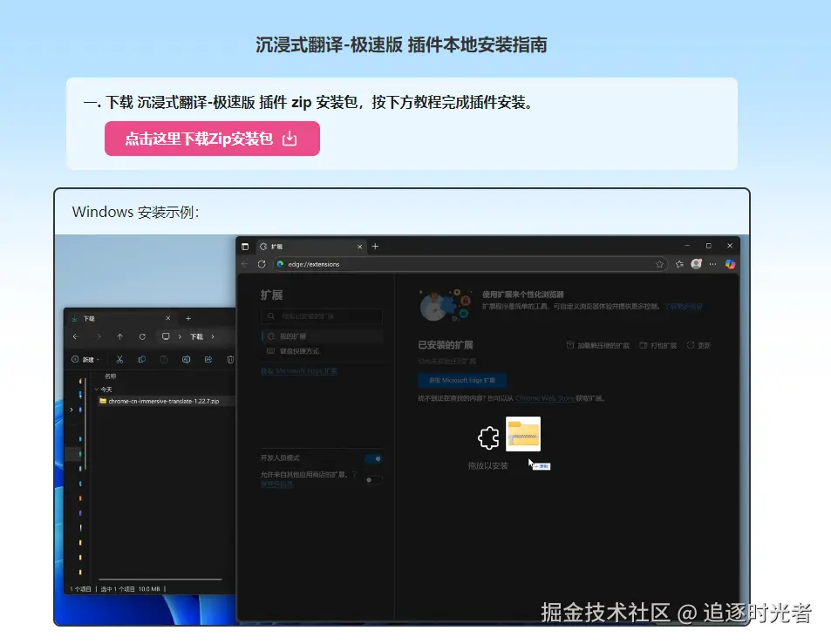Click the learn more link in the extensions banner
The image size is (831, 644).
click(685, 306)
